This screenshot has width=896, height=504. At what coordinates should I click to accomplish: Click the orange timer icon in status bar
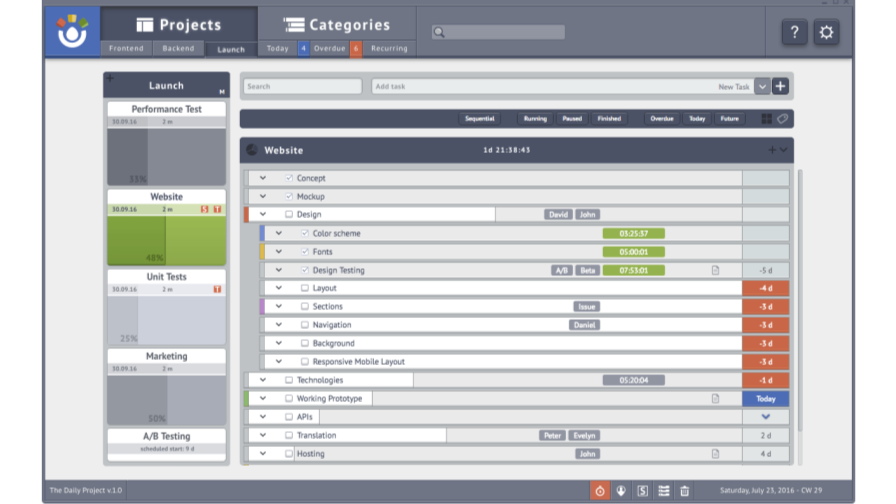599,490
